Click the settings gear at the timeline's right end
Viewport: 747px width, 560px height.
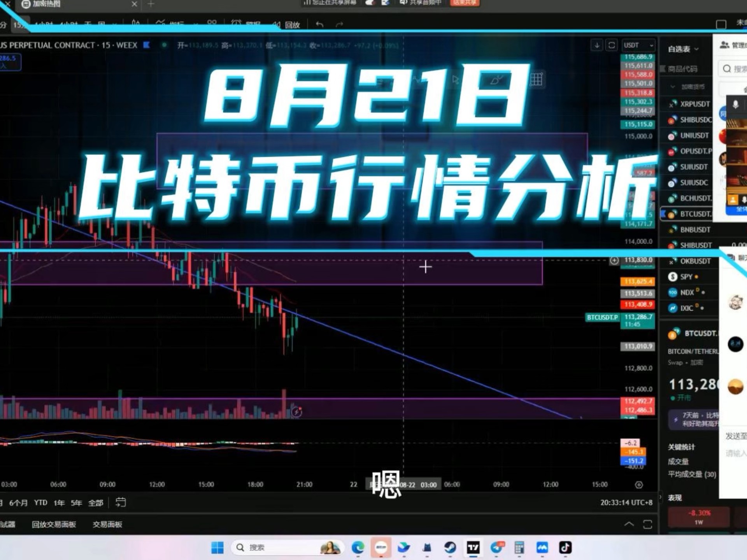point(638,485)
